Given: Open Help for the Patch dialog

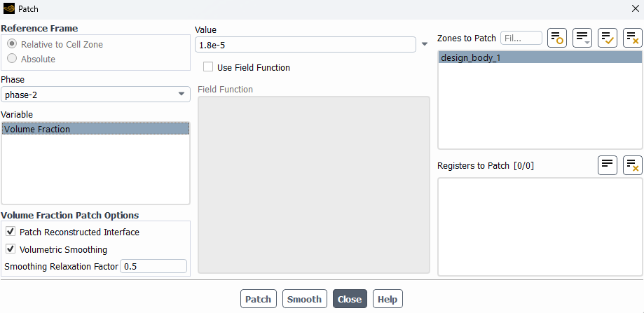Looking at the screenshot, I should click(388, 299).
